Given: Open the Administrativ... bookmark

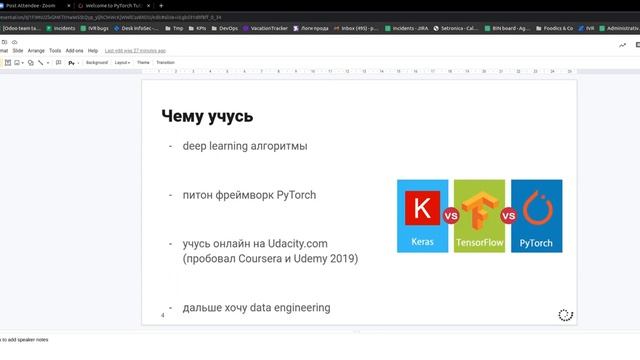Looking at the screenshot, I should coord(619,28).
